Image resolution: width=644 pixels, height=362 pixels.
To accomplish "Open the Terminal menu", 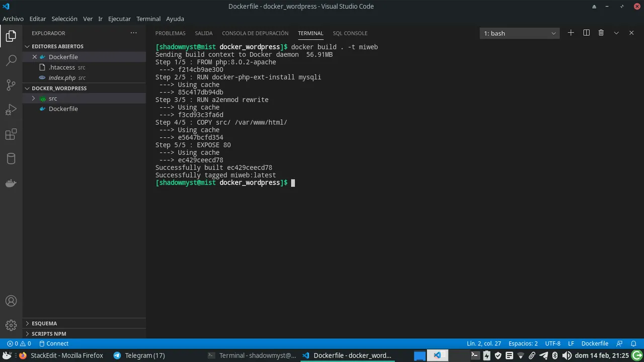I will 148,19.
